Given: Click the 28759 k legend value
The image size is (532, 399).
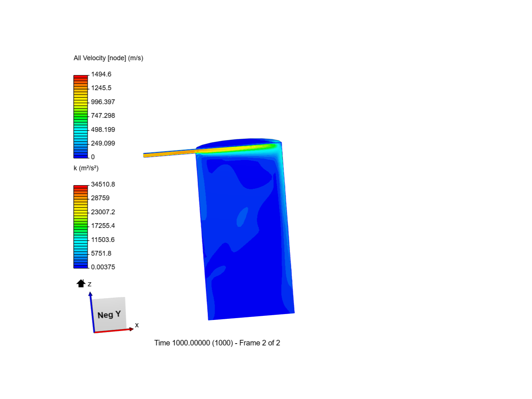Looking at the screenshot, I should 100,198.
